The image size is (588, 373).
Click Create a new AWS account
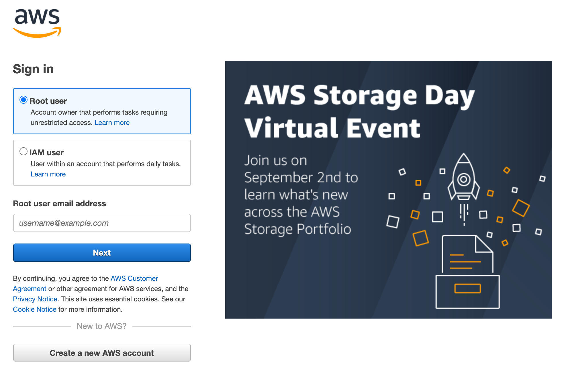click(102, 353)
